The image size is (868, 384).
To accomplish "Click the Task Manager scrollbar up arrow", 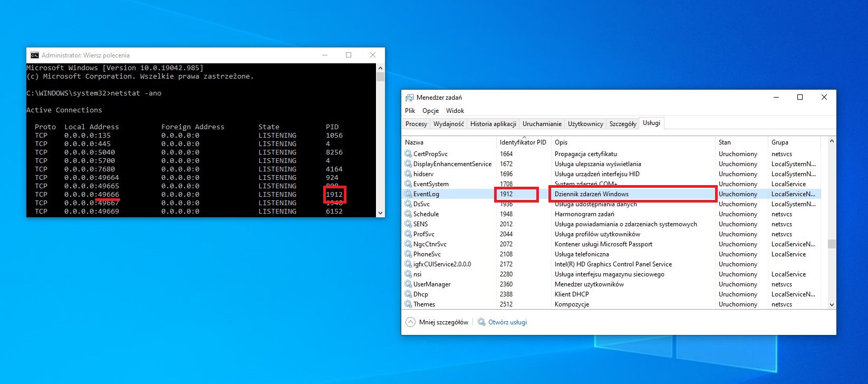I will [x=832, y=141].
